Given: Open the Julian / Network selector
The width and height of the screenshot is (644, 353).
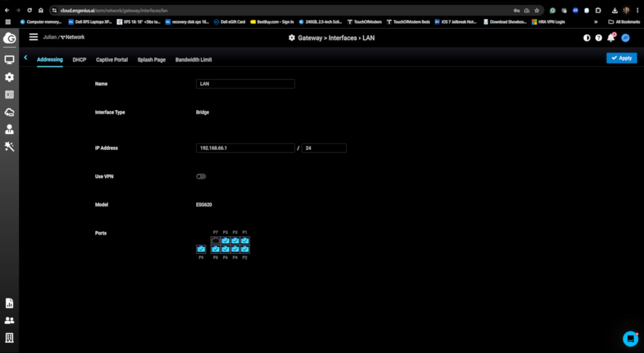Looking at the screenshot, I should click(64, 37).
